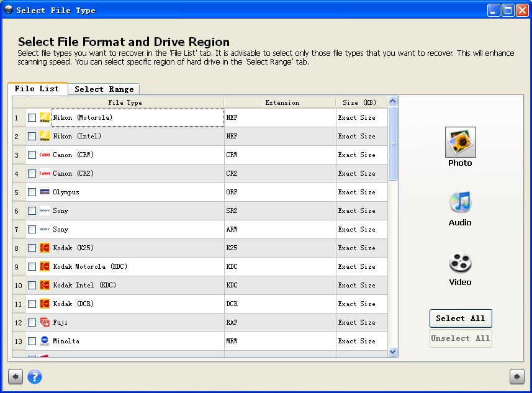This screenshot has height=393, width=532.
Task: Select the Audio category icon
Action: [460, 202]
